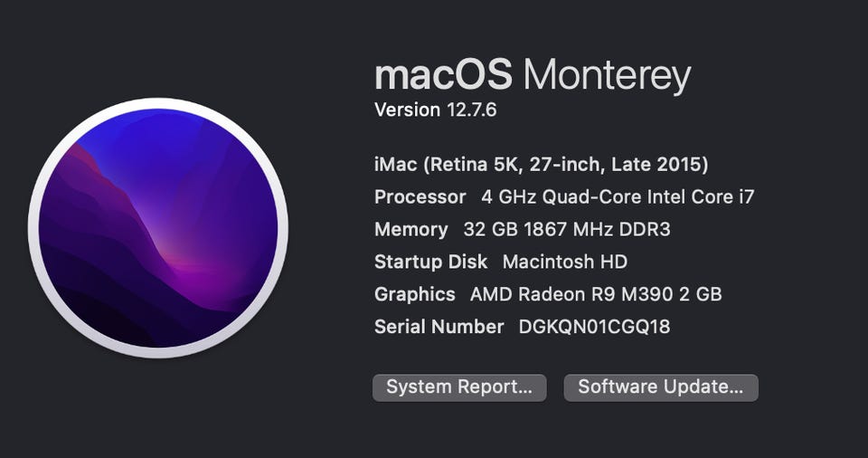The image size is (868, 458).
Task: Select the Macintosh HD disk name
Action: point(564,262)
